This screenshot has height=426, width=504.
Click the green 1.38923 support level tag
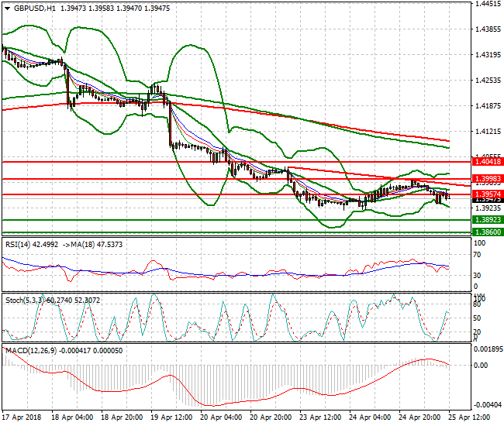click(x=488, y=220)
